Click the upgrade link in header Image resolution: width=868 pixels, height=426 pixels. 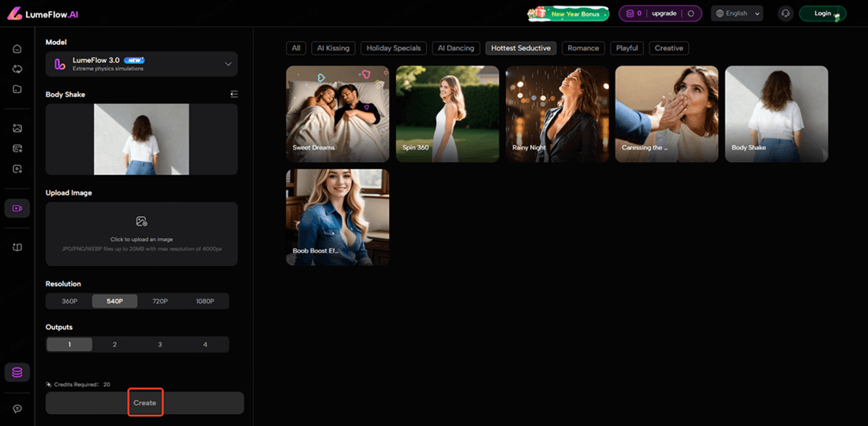(x=664, y=13)
